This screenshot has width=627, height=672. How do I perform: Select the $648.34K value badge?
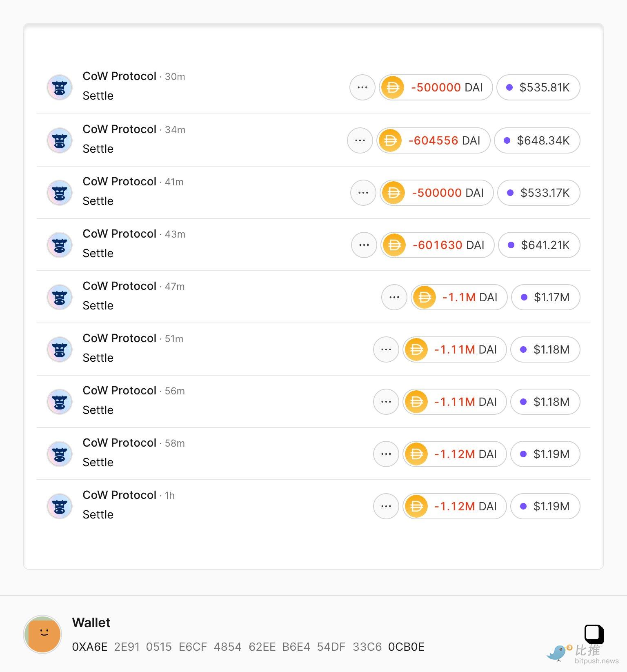click(537, 140)
